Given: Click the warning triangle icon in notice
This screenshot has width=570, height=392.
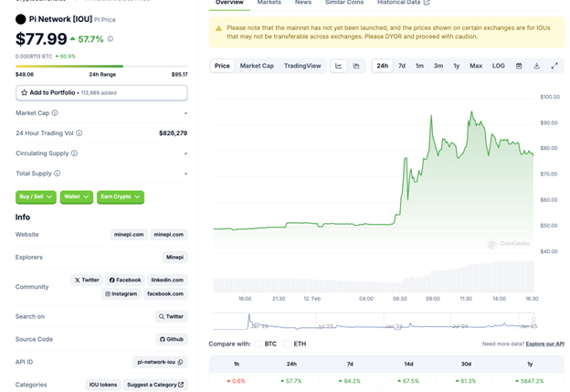Looking at the screenshot, I should [218, 28].
